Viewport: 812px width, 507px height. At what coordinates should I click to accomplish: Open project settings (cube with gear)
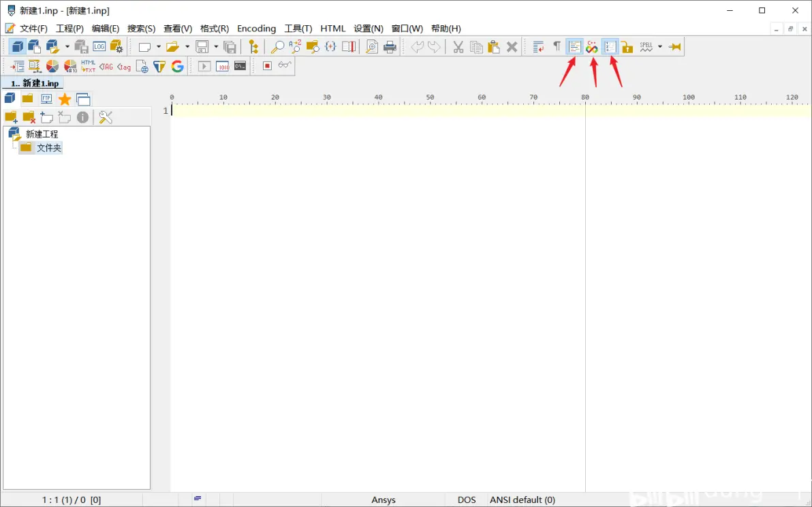click(116, 46)
